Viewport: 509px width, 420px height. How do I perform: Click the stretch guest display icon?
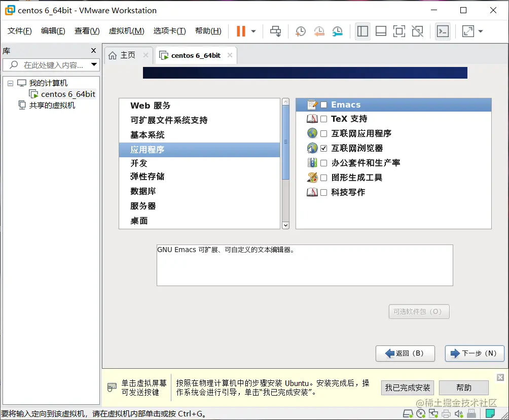[468, 31]
